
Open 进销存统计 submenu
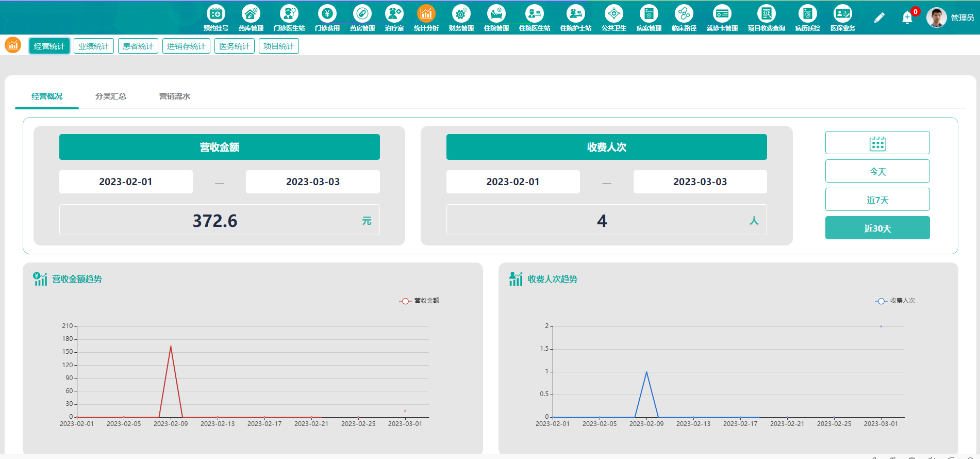click(x=186, y=46)
